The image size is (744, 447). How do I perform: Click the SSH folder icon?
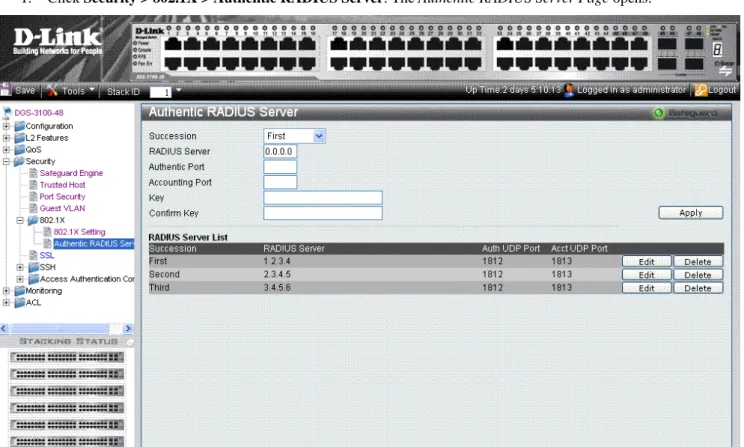(33, 267)
